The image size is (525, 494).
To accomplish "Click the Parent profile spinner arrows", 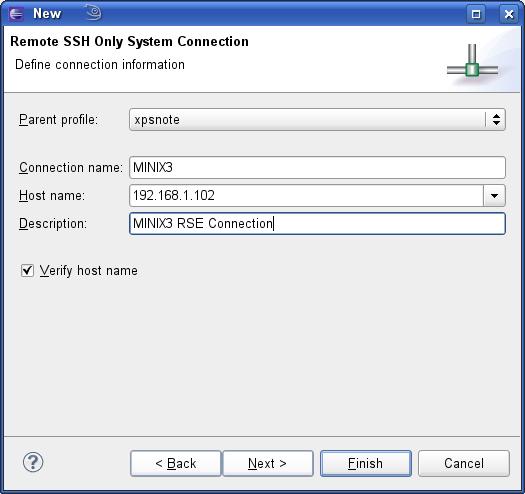I will tap(496, 120).
